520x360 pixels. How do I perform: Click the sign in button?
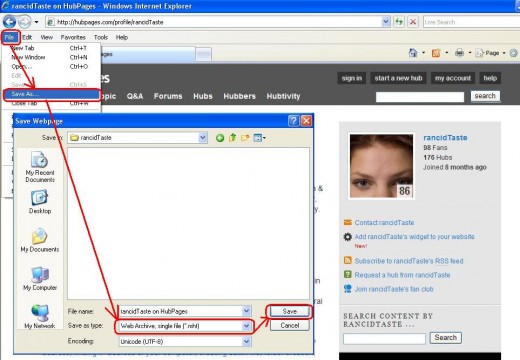(x=352, y=78)
